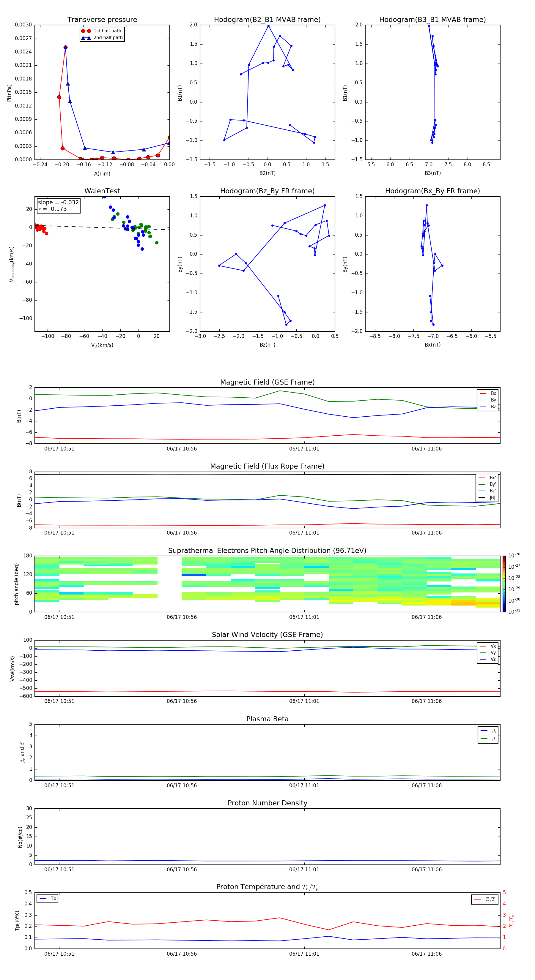This screenshot has height=980, width=535.
Task: Click the Suprathermal Electrons Pitch Angle Distribution title
Action: tap(267, 551)
